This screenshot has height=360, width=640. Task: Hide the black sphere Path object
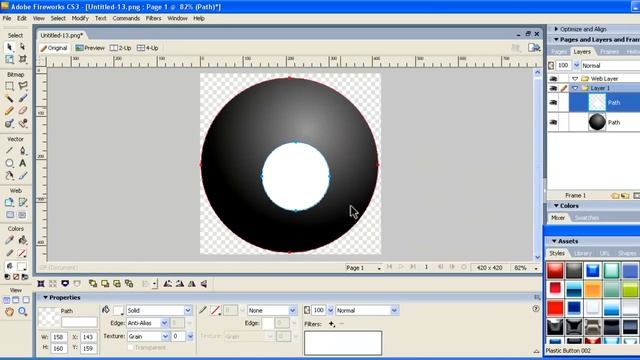tap(553, 122)
